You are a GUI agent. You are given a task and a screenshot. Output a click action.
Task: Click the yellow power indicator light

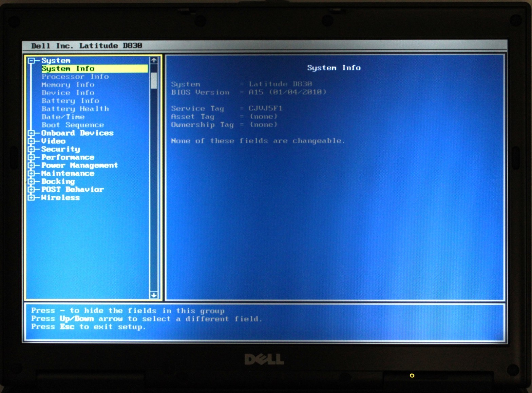pyautogui.click(x=412, y=375)
